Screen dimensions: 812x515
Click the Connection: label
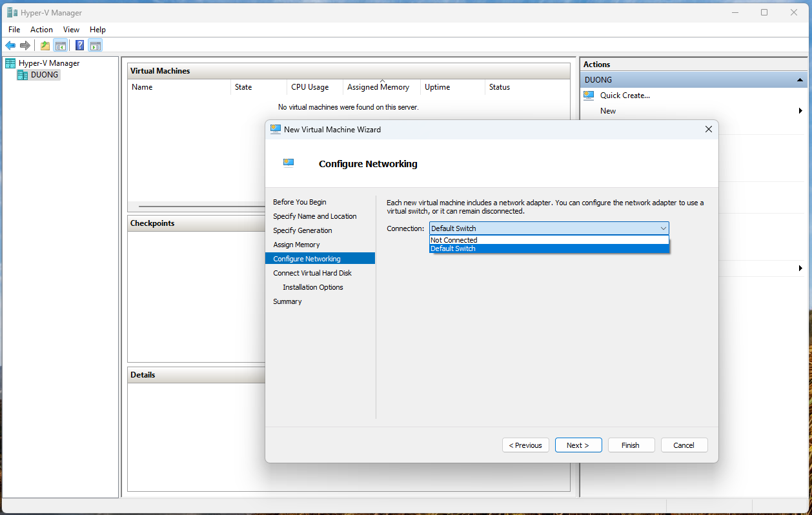point(406,228)
